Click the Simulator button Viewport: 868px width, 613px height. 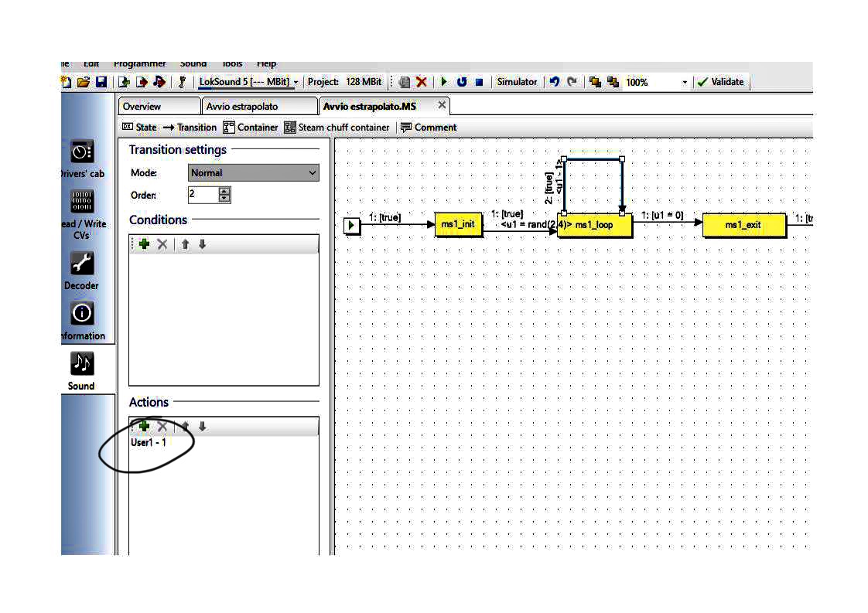click(x=517, y=82)
